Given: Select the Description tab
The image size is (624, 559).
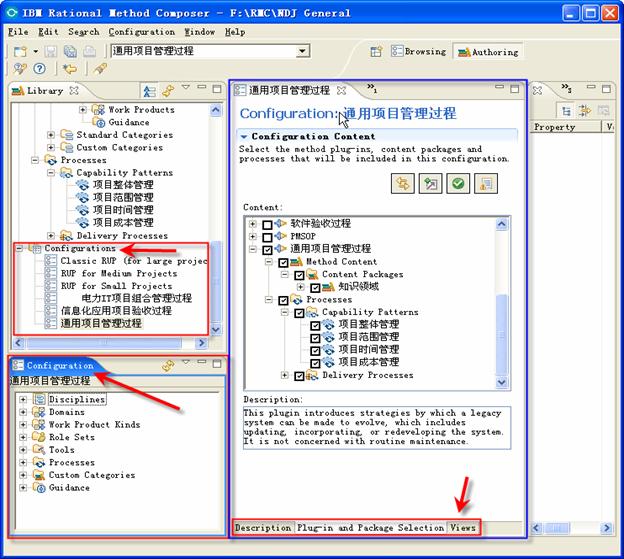Looking at the screenshot, I should 263,528.
